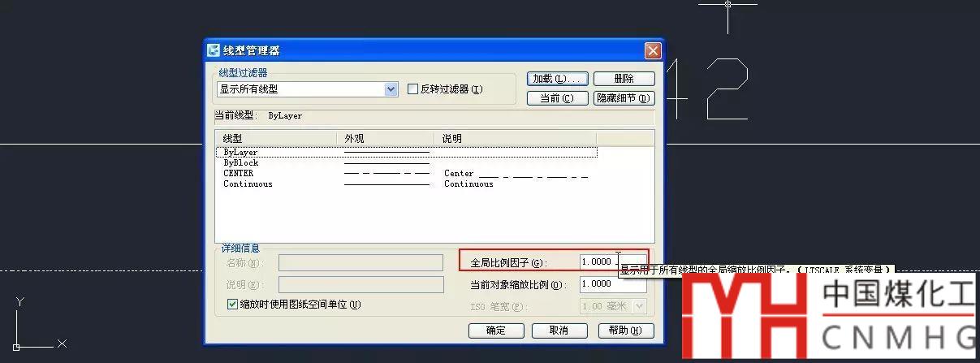Confirm with the 确定 button

[x=495, y=331]
